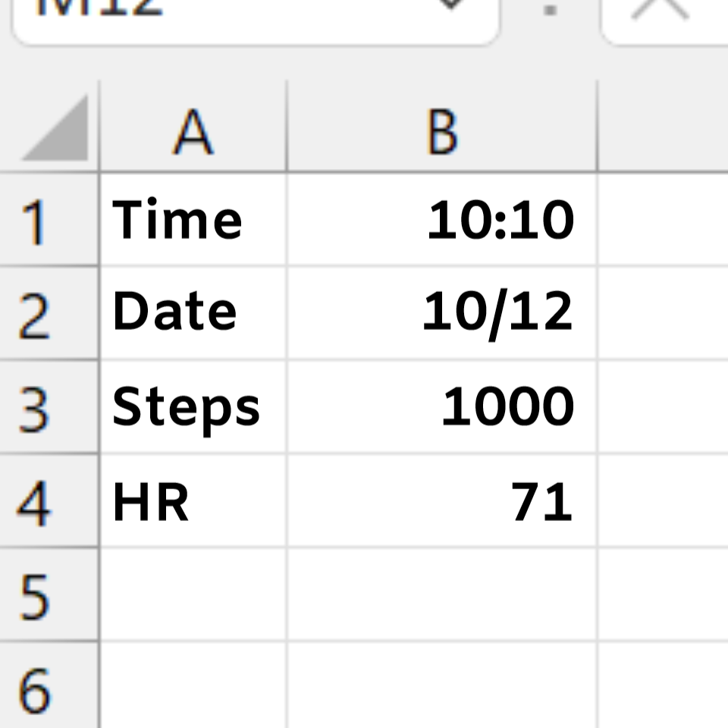
Task: Select row 2 header
Action: pyautogui.click(x=49, y=313)
